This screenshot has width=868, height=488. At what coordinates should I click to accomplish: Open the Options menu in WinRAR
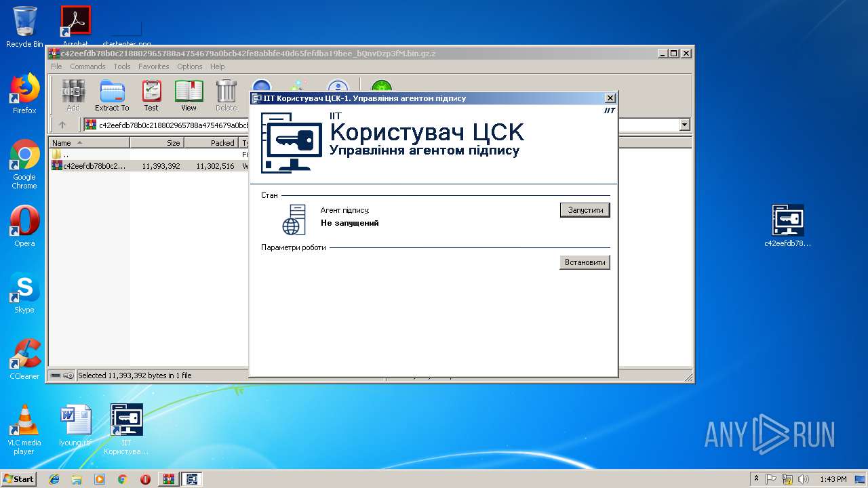pyautogui.click(x=190, y=66)
